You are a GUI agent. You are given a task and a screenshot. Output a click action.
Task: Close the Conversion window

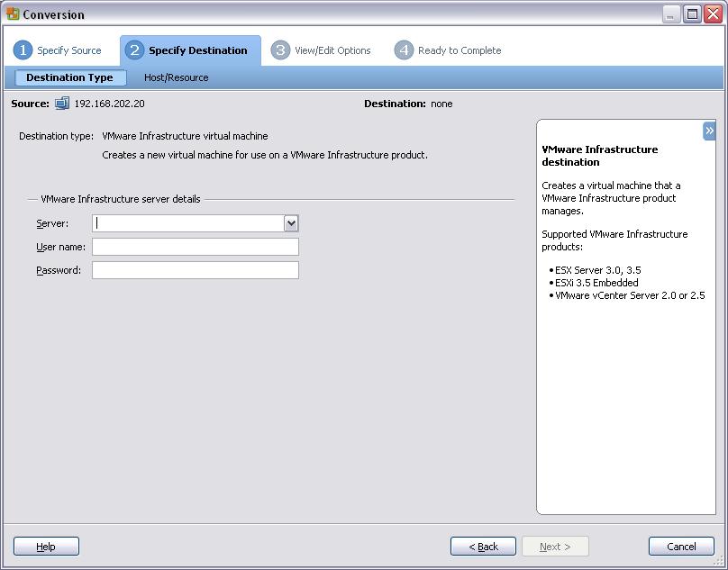point(713,14)
